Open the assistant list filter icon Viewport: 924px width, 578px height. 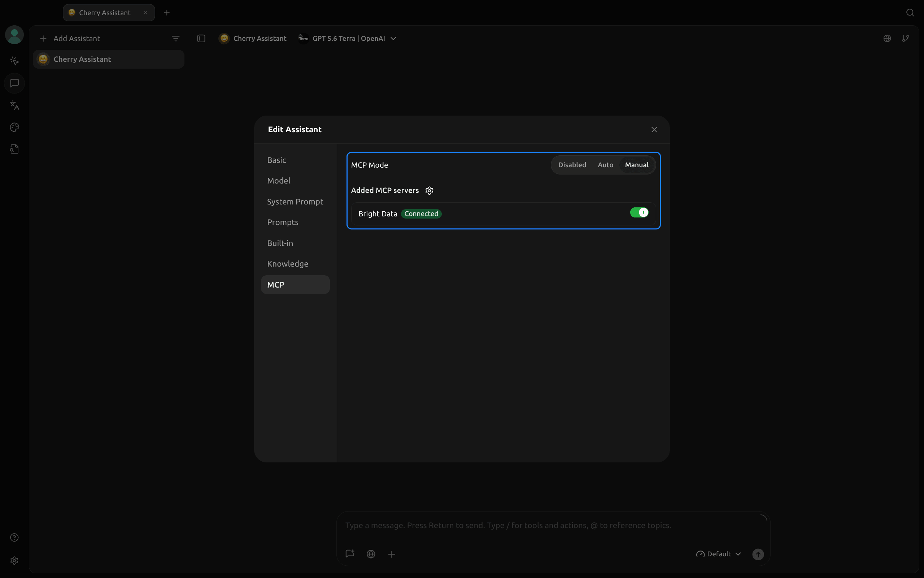[x=176, y=39]
